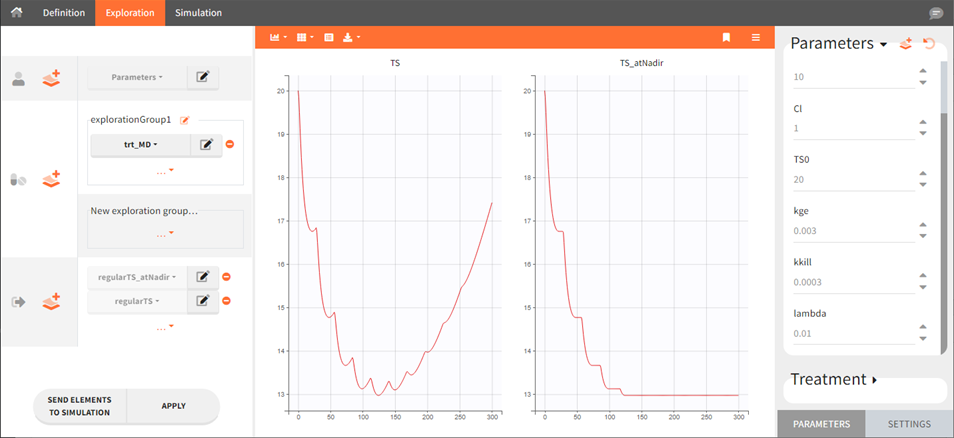
Task: Click the bookmark icon in chart toolbar
Action: (x=726, y=37)
